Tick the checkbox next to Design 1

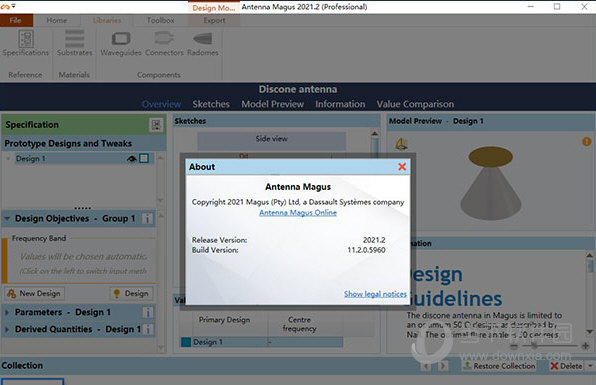[144, 158]
